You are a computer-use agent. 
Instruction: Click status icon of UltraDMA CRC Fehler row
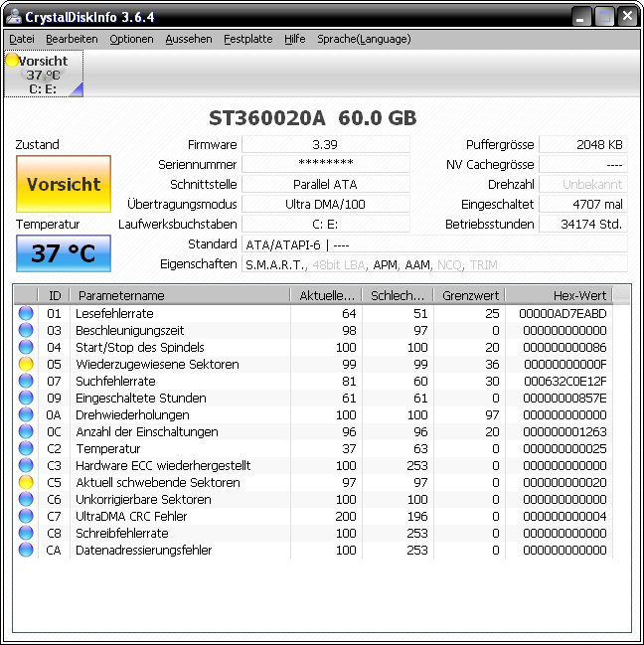[x=26, y=516]
